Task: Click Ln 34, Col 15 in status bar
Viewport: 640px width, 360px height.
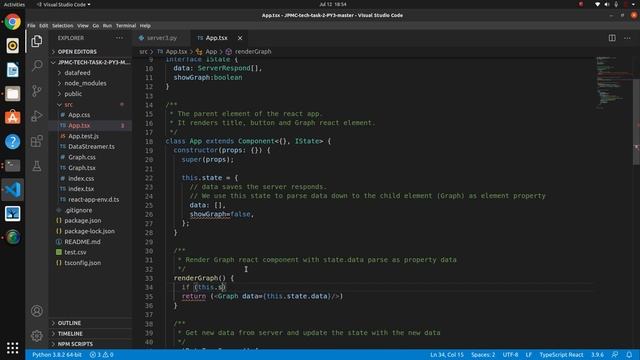Action: (x=447, y=355)
